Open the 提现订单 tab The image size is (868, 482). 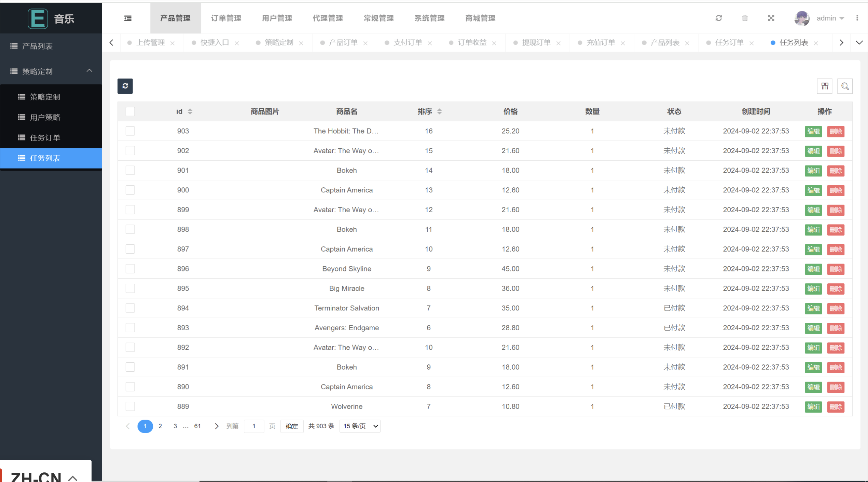(536, 43)
